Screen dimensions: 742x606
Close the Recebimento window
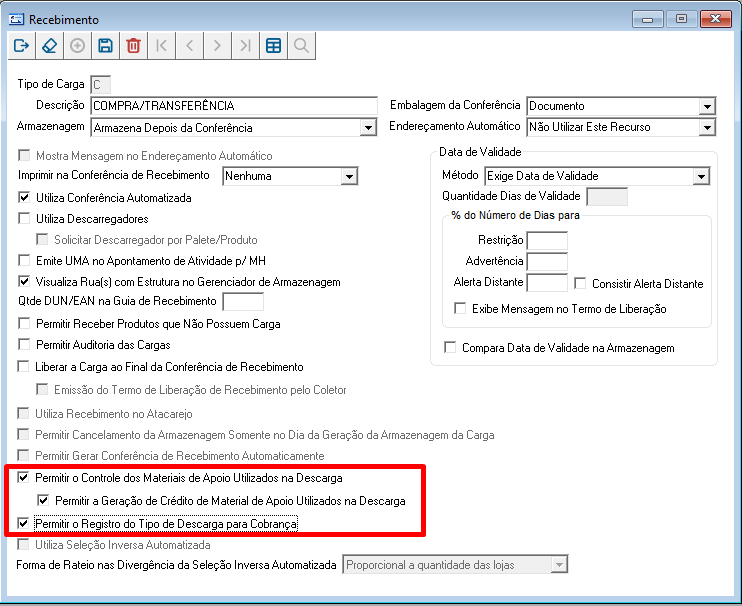(x=716, y=19)
